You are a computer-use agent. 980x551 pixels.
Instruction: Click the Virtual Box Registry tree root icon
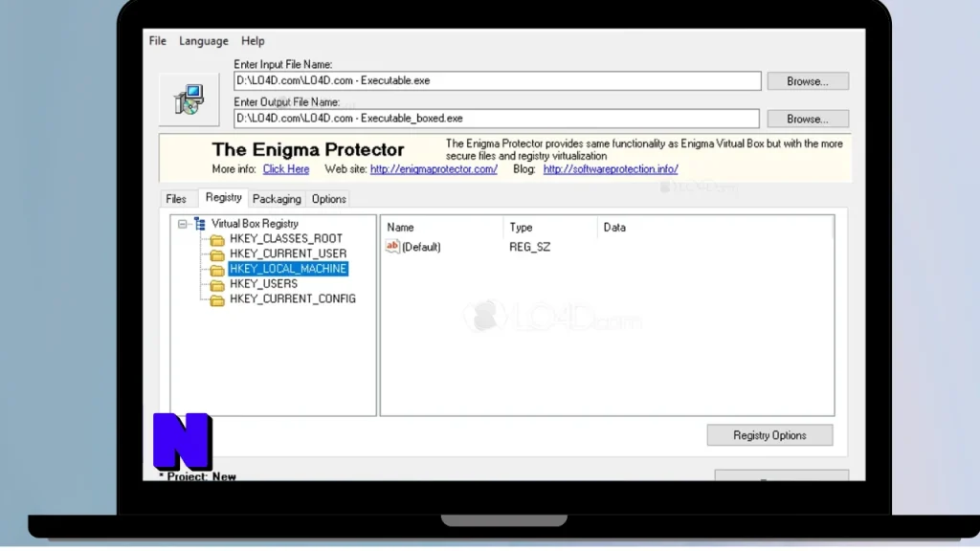coord(199,224)
